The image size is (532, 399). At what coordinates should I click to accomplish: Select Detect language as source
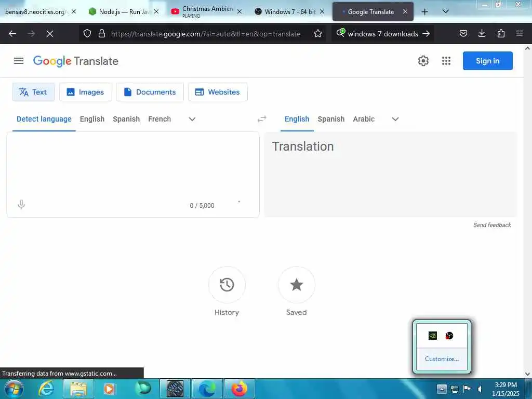coord(44,119)
